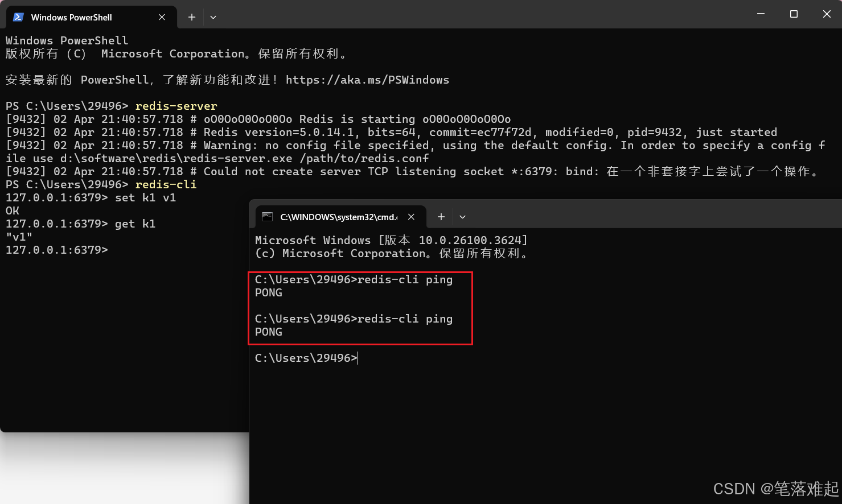Select the Windows PowerShell tab
This screenshot has width=842, height=504.
[x=91, y=17]
